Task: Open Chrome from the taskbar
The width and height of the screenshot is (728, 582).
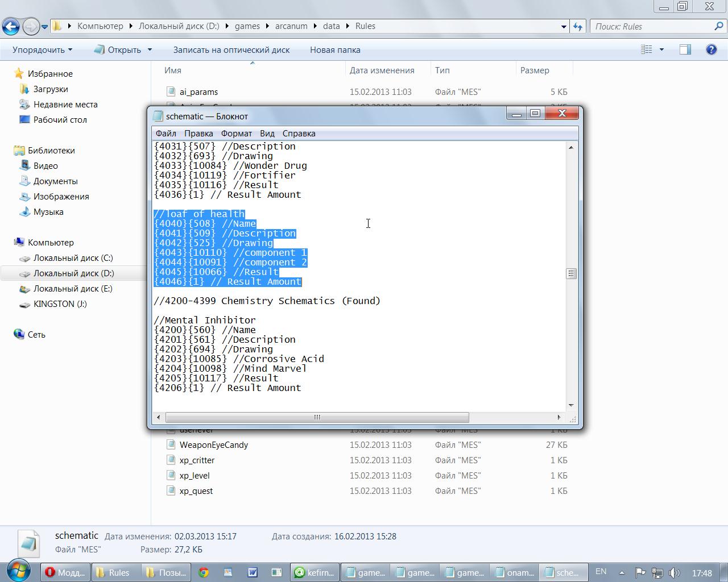Action: pos(203,572)
